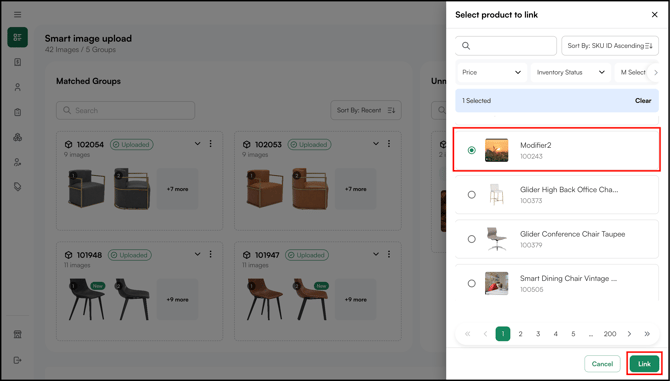Image resolution: width=670 pixels, height=381 pixels.
Task: Click the storefront icon in sidebar
Action: point(18,334)
